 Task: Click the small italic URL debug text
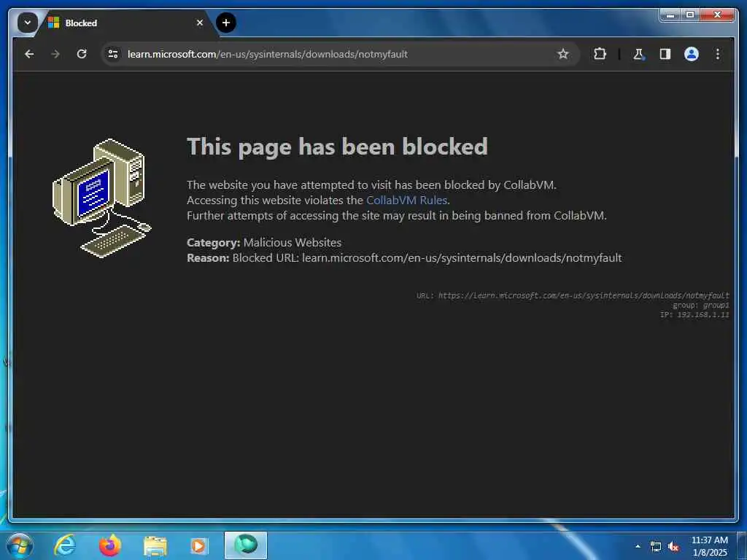(x=573, y=296)
